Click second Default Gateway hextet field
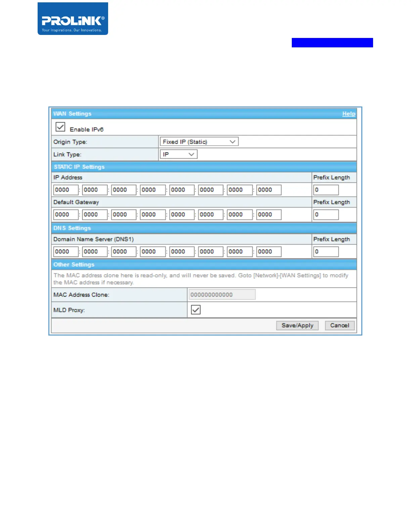Image resolution: width=411 pixels, height=532 pixels. click(x=95, y=215)
